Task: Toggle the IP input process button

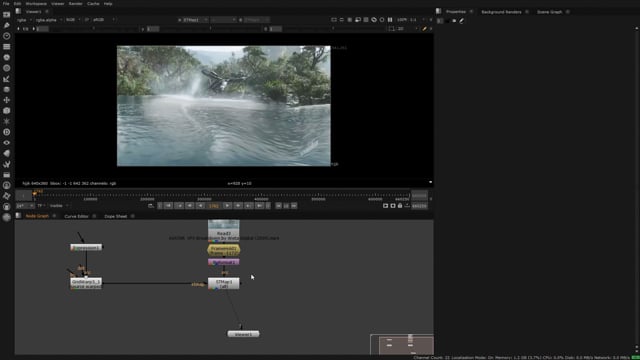Action: coord(87,20)
